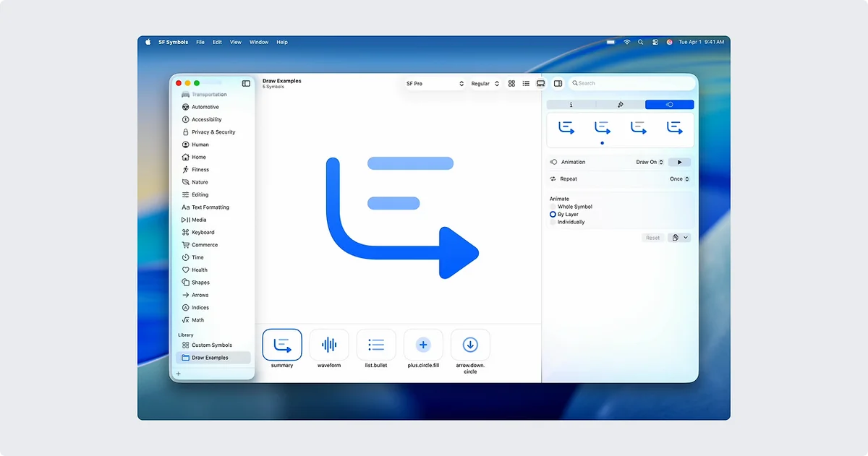868x456 pixels.
Task: Select the waveform symbol thumbnail
Action: pyautogui.click(x=329, y=345)
